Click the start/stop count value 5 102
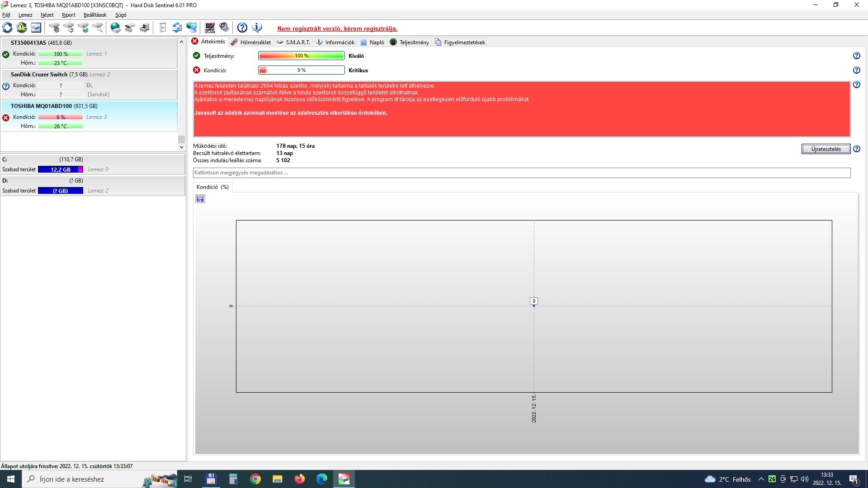Viewport: 868px width, 488px height. pos(283,160)
